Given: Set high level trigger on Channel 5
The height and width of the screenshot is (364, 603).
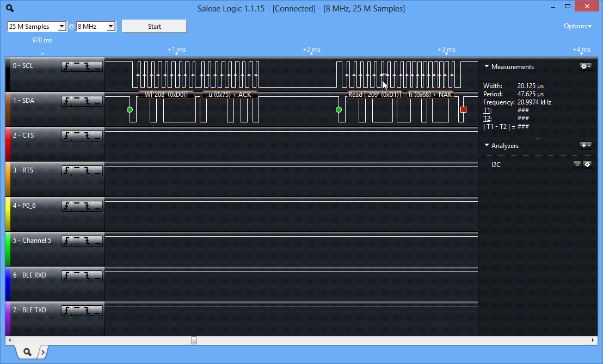Looking at the screenshot, I should coord(77,241).
